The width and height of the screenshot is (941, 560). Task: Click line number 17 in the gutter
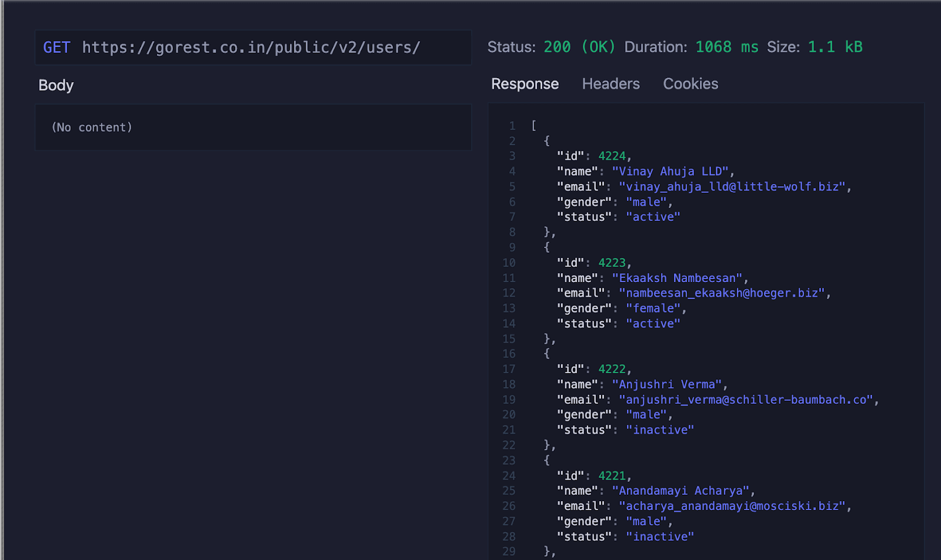[x=509, y=369]
